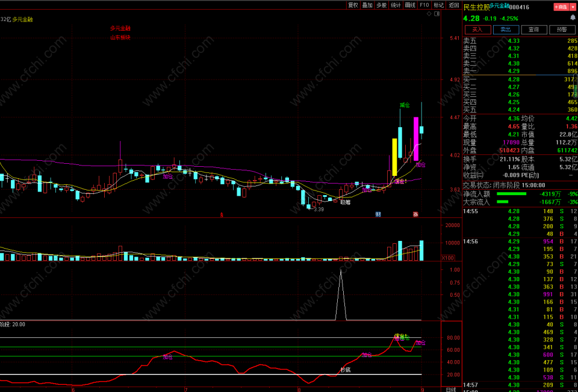Toggle the side panel layout icon
This screenshot has height=392, width=578.
(x=437, y=14)
